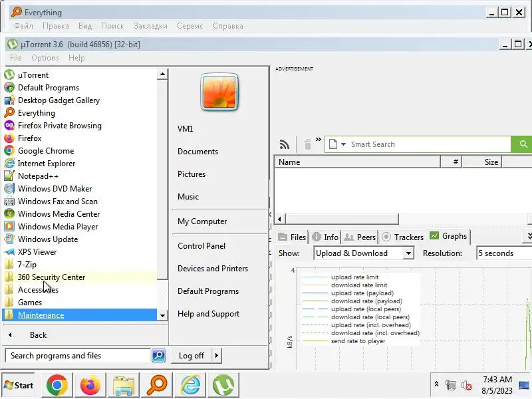Open the Resolution 5 seconds dropdown

tap(504, 253)
